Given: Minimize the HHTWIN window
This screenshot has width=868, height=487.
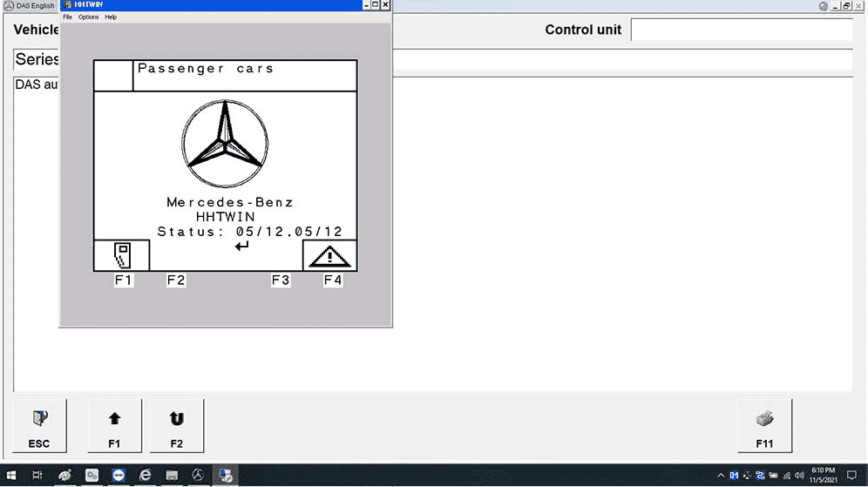Looking at the screenshot, I should tap(366, 5).
